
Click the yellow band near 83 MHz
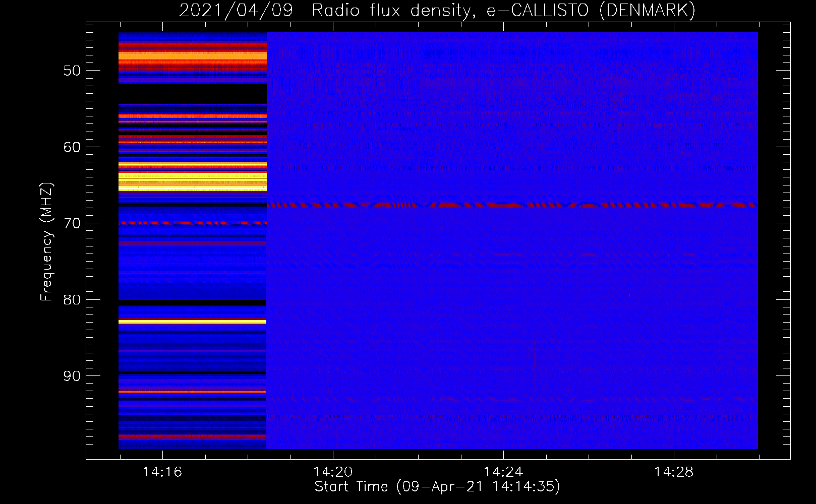[x=193, y=322]
